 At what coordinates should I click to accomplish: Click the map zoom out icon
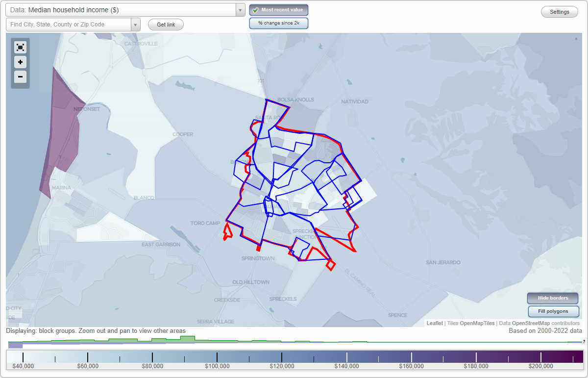tap(20, 77)
